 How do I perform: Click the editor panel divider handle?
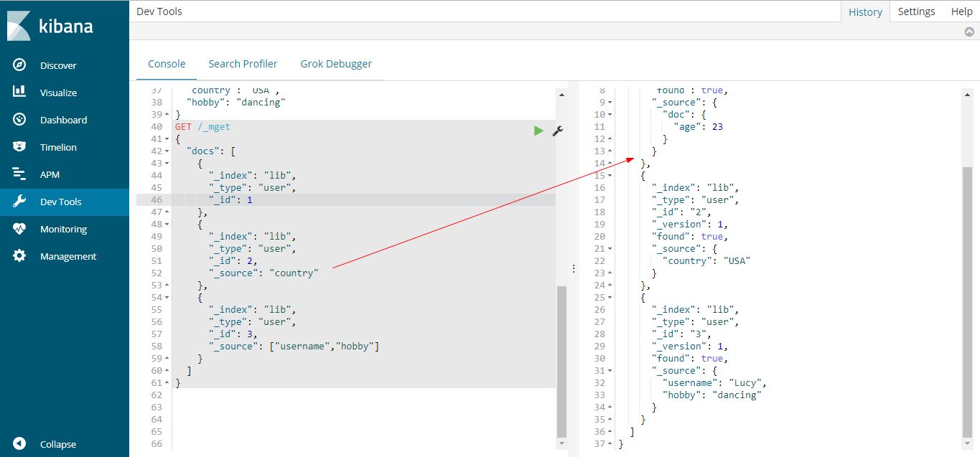pyautogui.click(x=573, y=268)
